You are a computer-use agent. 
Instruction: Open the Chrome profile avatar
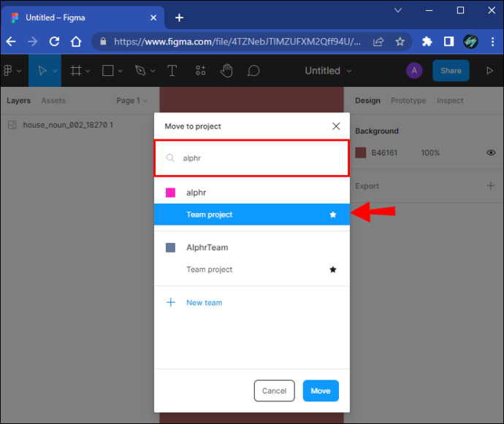[x=470, y=42]
